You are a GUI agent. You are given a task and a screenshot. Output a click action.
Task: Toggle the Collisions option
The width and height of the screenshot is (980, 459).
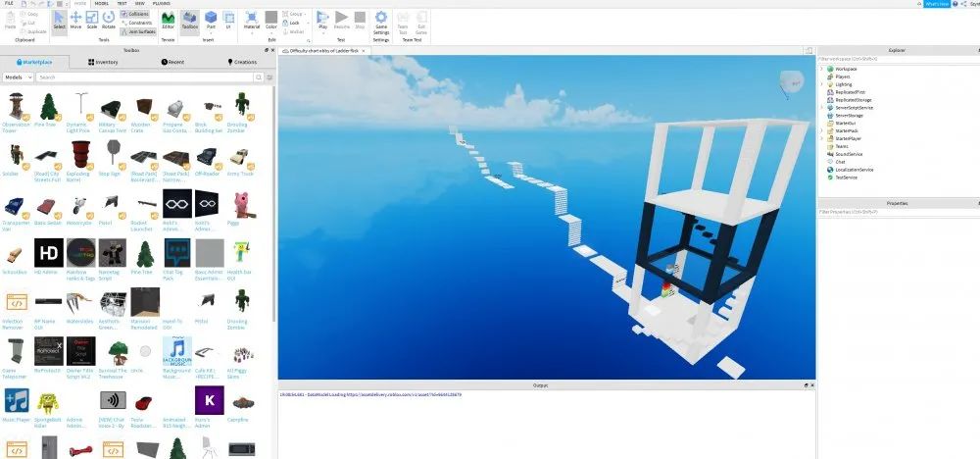tap(134, 14)
